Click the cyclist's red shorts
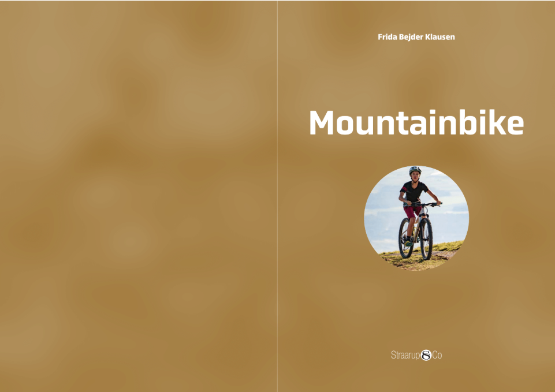 [x=412, y=211]
